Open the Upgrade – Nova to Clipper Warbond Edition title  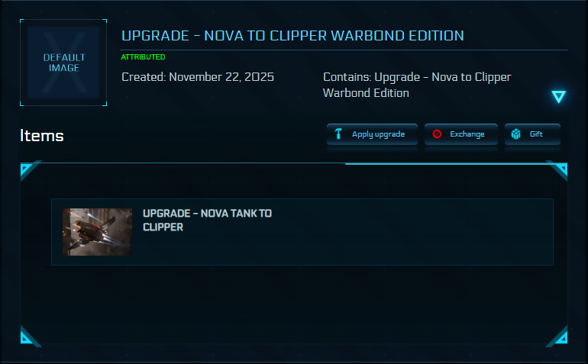click(x=292, y=36)
